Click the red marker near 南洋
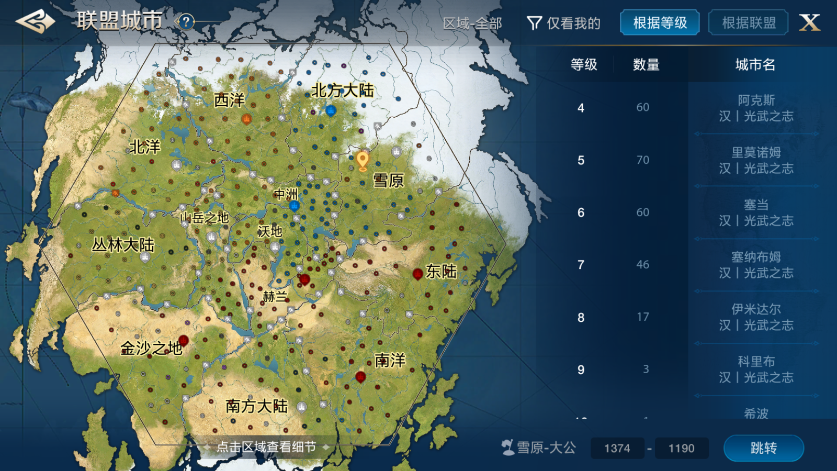This screenshot has height=471, width=837. [x=360, y=377]
